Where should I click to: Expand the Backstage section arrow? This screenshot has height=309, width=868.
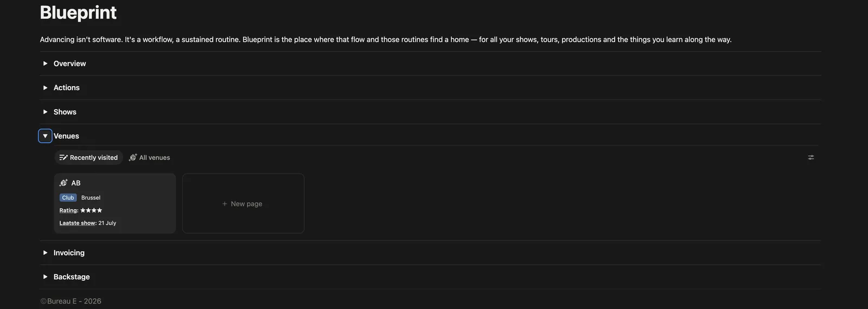point(45,277)
